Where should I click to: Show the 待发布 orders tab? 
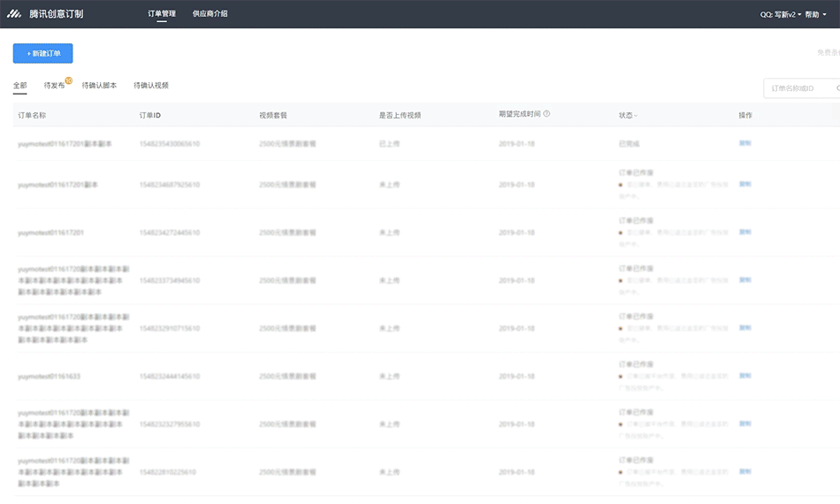click(x=54, y=86)
